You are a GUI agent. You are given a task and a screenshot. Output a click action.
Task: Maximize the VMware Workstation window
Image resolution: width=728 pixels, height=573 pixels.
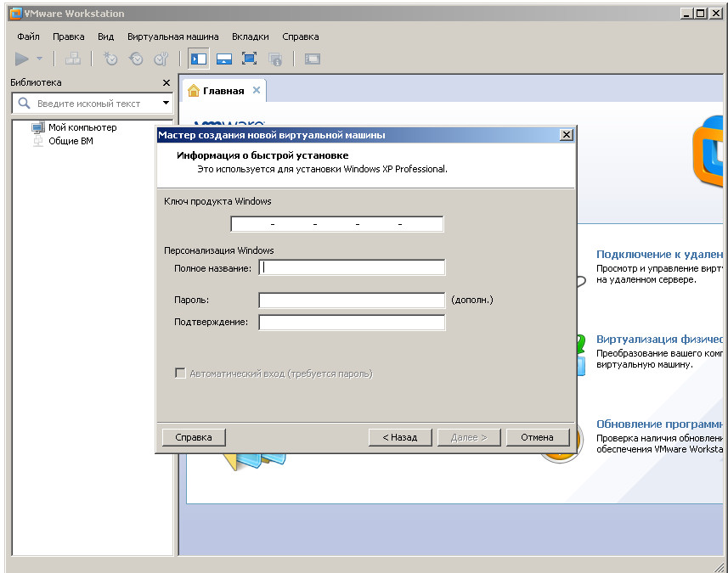[x=700, y=14]
